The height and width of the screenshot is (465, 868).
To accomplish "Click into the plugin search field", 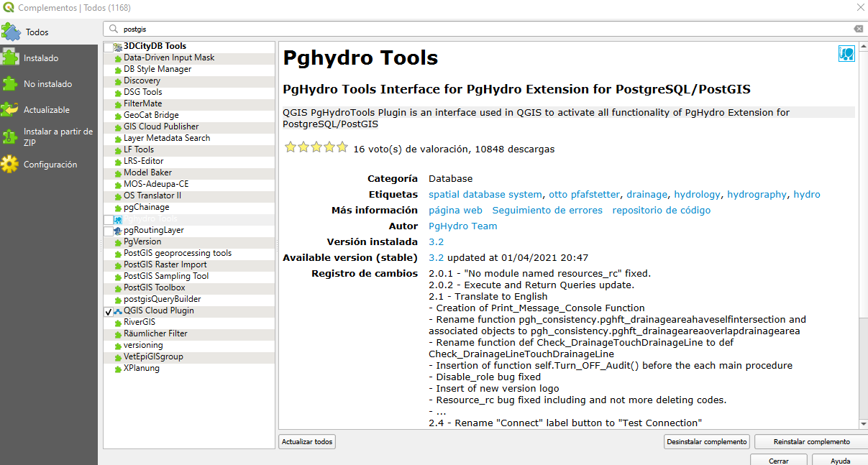I will click(x=482, y=29).
